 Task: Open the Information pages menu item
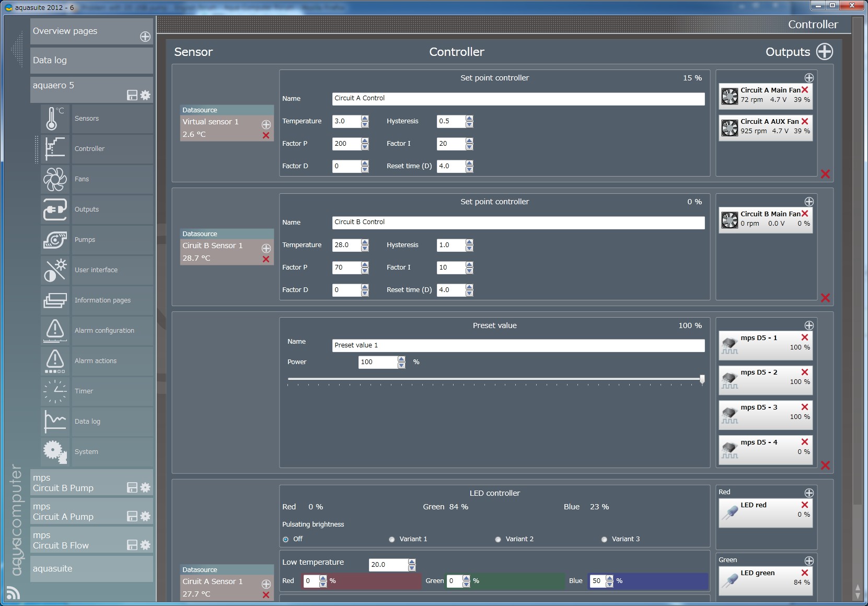[102, 300]
